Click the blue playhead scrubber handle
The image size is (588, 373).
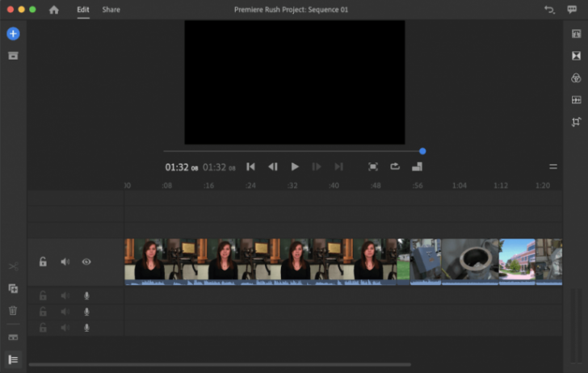(422, 152)
